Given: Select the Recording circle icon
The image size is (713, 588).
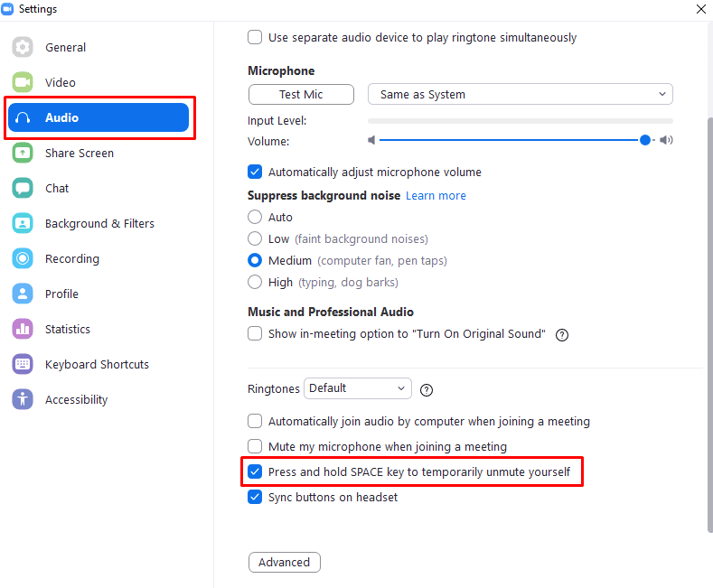Looking at the screenshot, I should coord(23,258).
